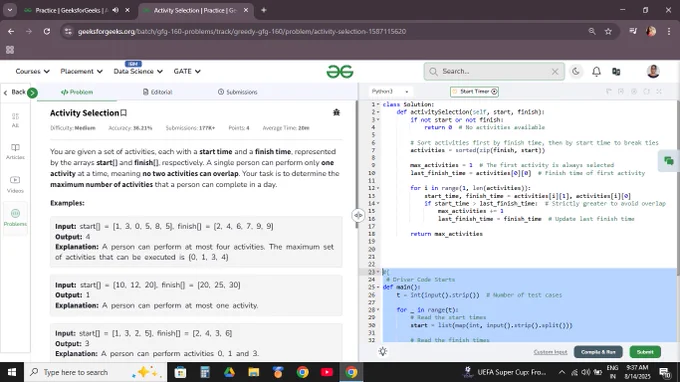Switch to the Editorial tab
Screen dimensions: 680x382
pos(157,92)
